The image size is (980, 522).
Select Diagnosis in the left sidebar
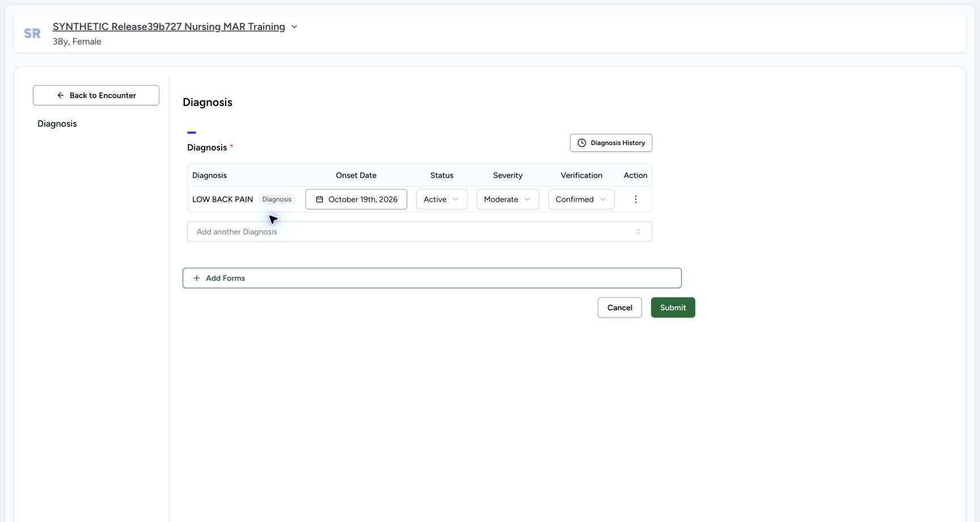click(57, 124)
